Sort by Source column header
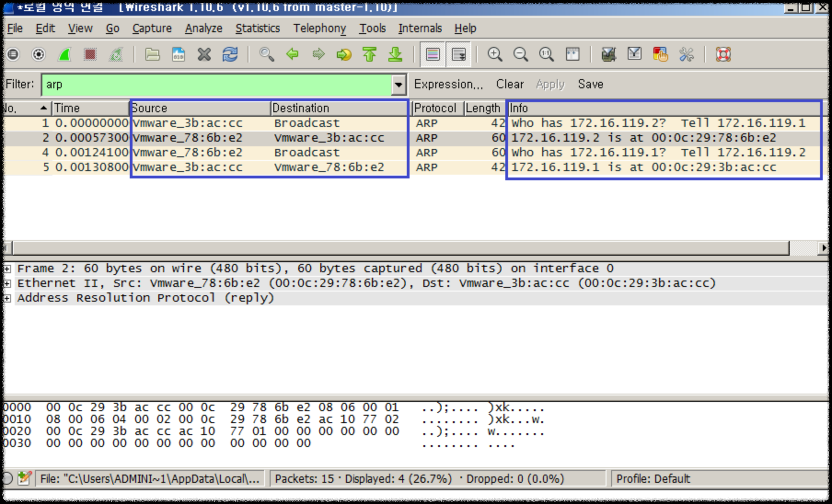The width and height of the screenshot is (832, 504). point(200,109)
